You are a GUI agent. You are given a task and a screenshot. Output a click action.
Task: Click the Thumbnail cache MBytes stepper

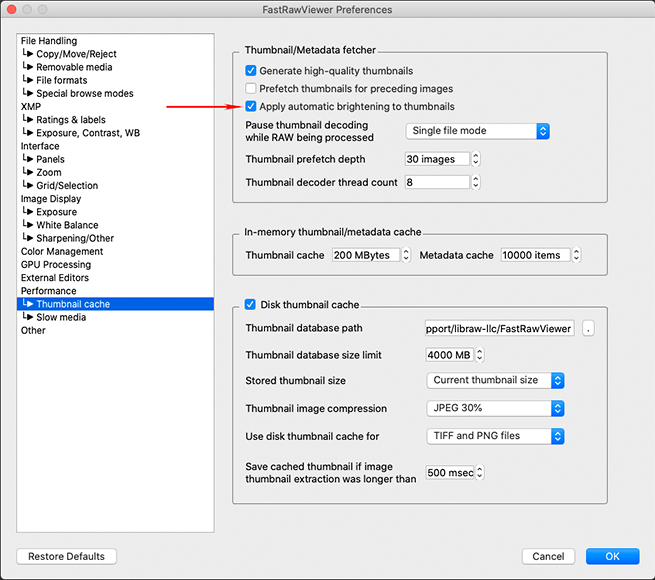tap(406, 255)
